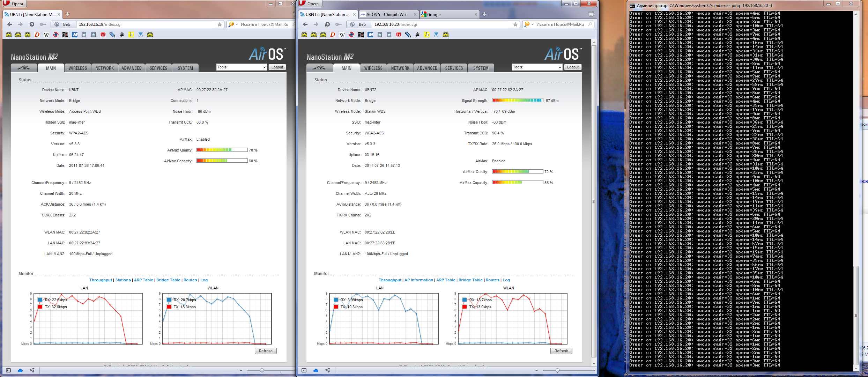Click the Signal Strength bar in the UBNT2 window
The width and height of the screenshot is (868, 377).
click(518, 101)
